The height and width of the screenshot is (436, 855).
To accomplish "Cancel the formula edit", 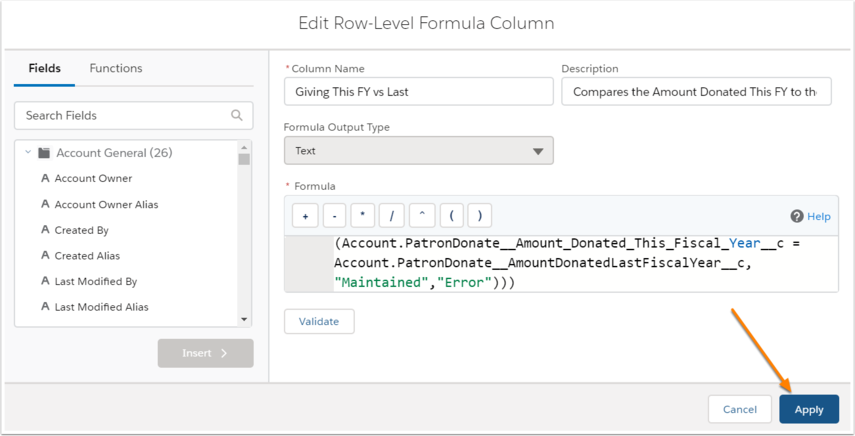I will pos(740,409).
